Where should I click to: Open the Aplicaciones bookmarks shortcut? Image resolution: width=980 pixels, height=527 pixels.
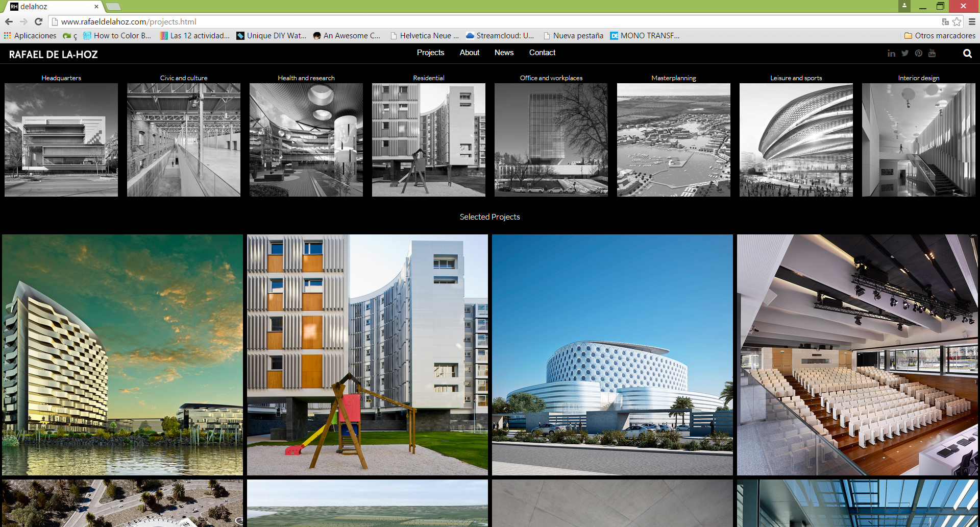tap(30, 36)
